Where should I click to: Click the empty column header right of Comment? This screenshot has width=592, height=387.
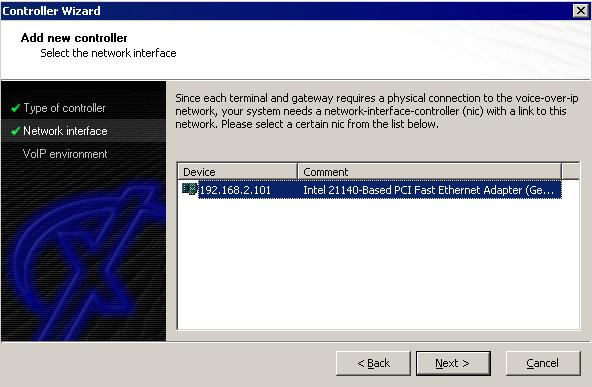[x=570, y=171]
